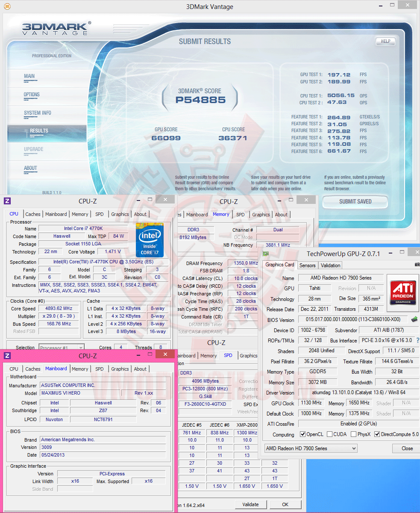The image size is (420, 513).
Task: Click the BIOS version value 3009
Action: pos(103,447)
